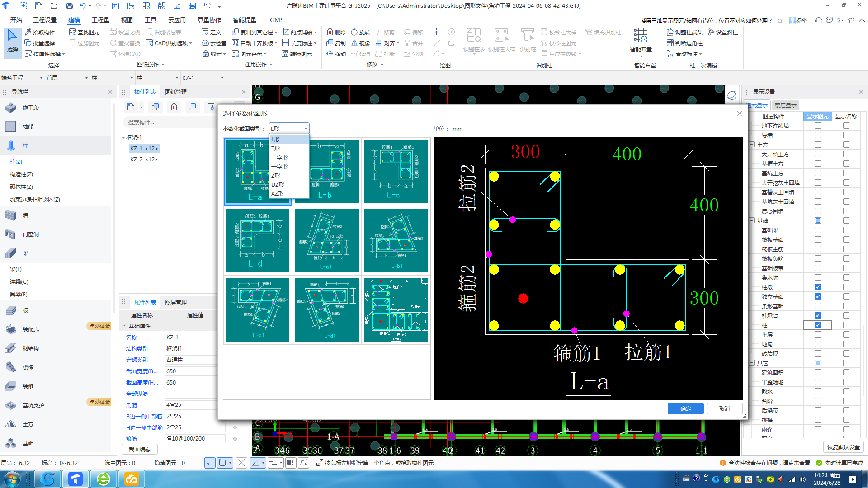
Task: Click the 查找图元 find element icon
Action: pos(72,32)
